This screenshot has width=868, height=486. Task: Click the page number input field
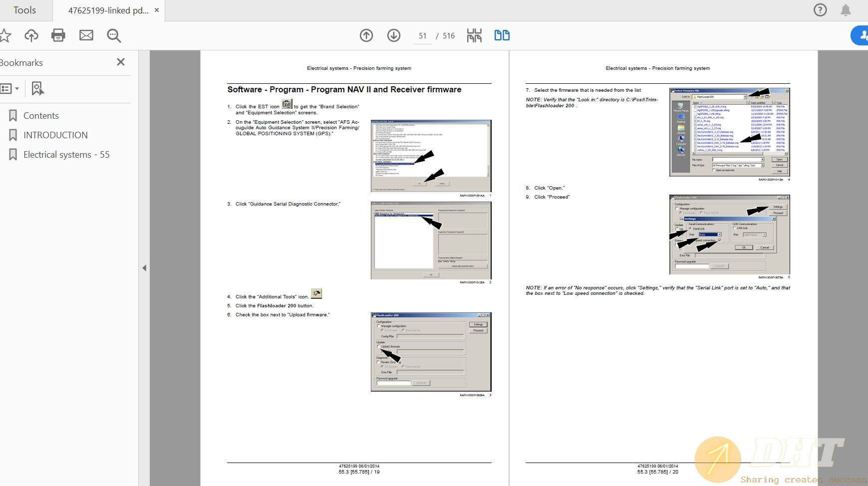[x=422, y=36]
